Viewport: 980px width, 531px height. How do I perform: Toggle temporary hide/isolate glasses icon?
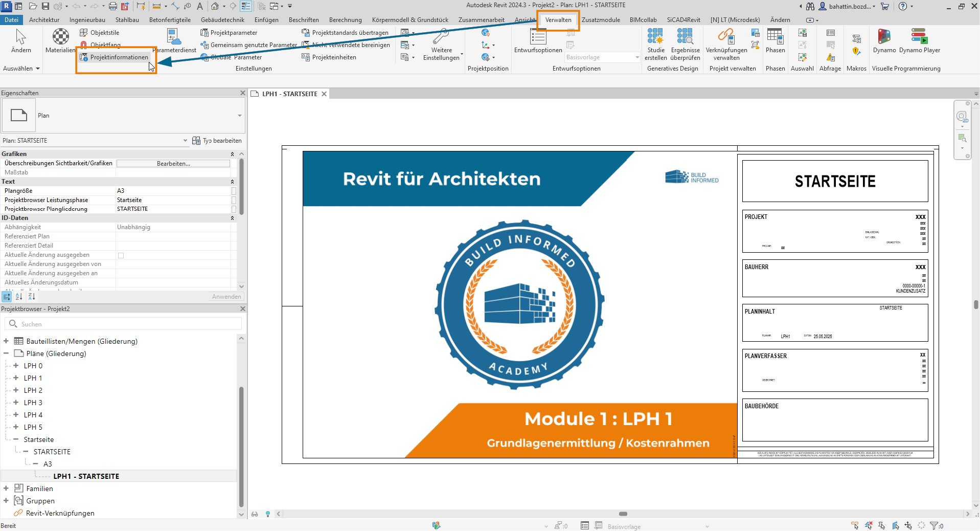[x=255, y=514]
